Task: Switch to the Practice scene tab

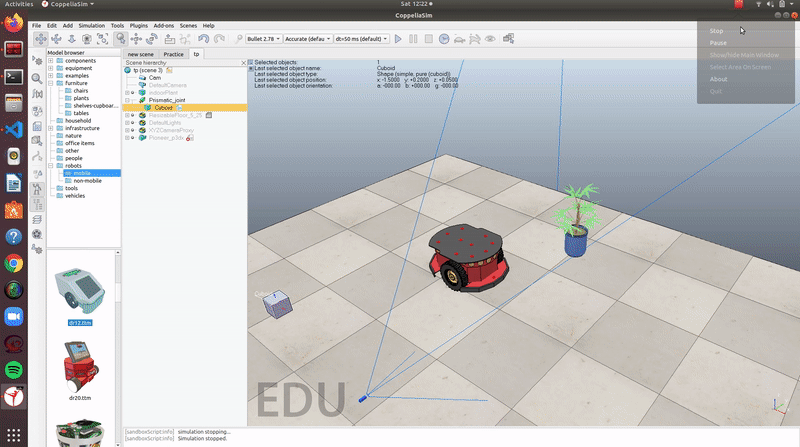Action: pos(173,54)
